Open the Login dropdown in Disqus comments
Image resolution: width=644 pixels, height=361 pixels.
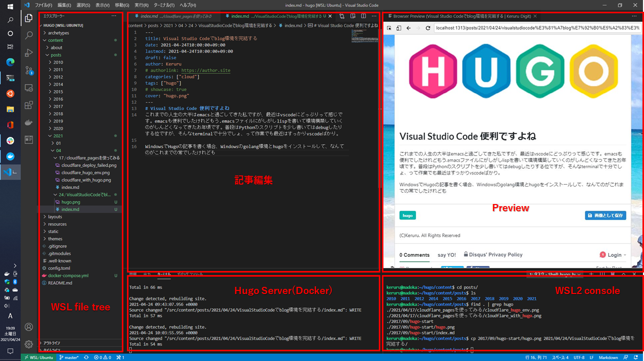point(613,255)
